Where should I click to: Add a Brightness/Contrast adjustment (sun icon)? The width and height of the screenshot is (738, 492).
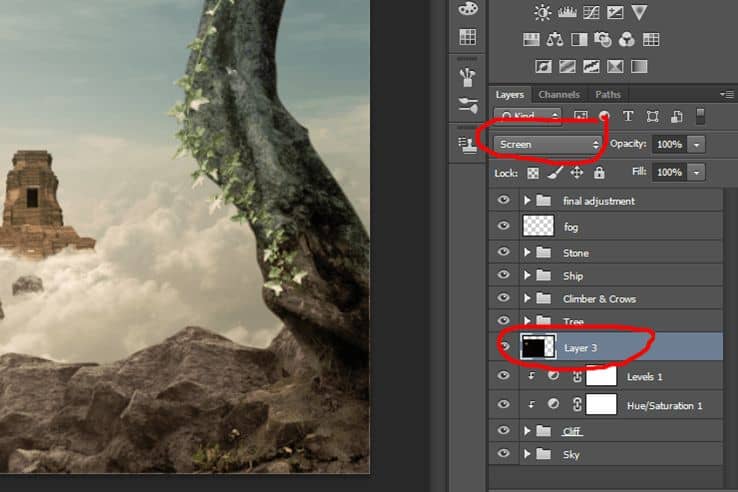(x=542, y=12)
